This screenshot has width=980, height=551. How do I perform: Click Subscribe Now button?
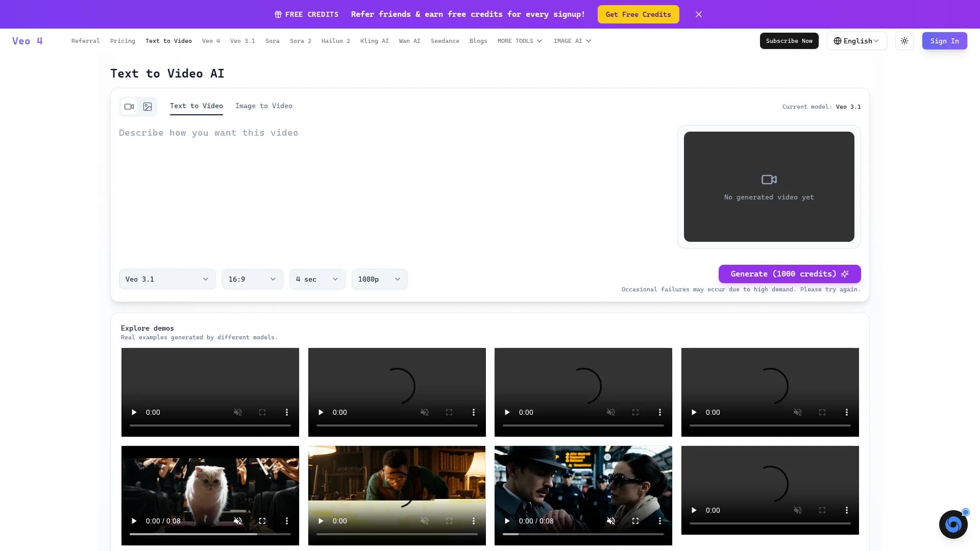point(789,41)
